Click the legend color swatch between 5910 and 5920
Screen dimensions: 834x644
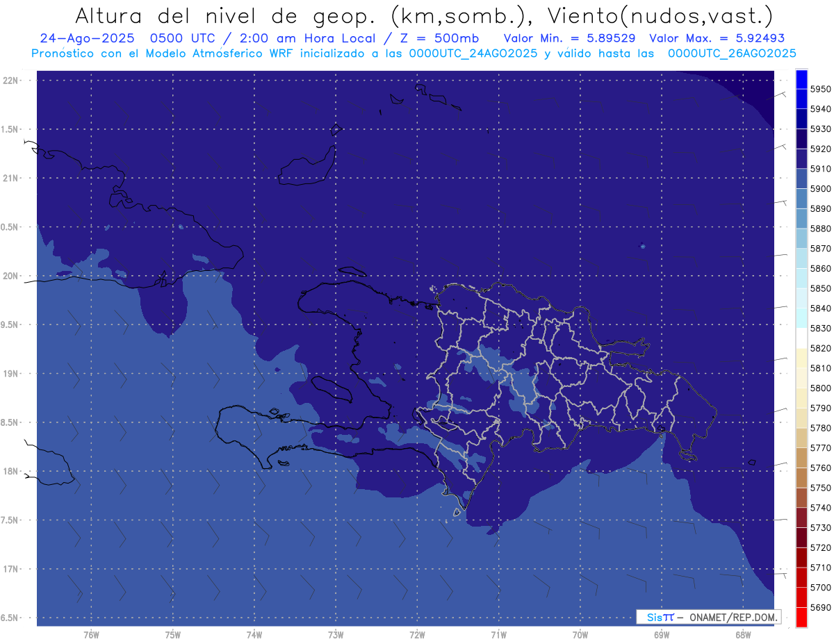coord(801,158)
